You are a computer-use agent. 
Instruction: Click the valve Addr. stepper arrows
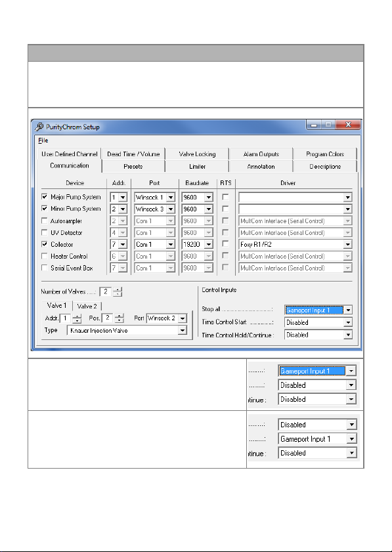tap(77, 318)
